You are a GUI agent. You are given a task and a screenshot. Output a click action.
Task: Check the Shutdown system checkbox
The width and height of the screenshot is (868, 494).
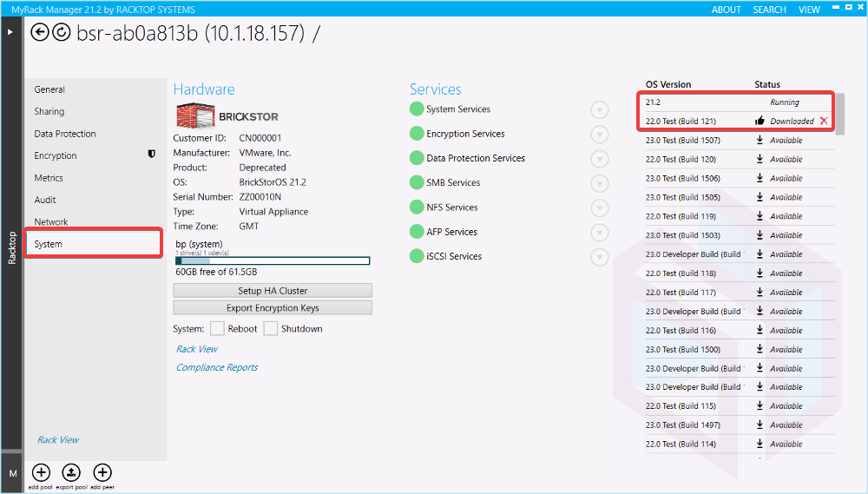(x=270, y=328)
